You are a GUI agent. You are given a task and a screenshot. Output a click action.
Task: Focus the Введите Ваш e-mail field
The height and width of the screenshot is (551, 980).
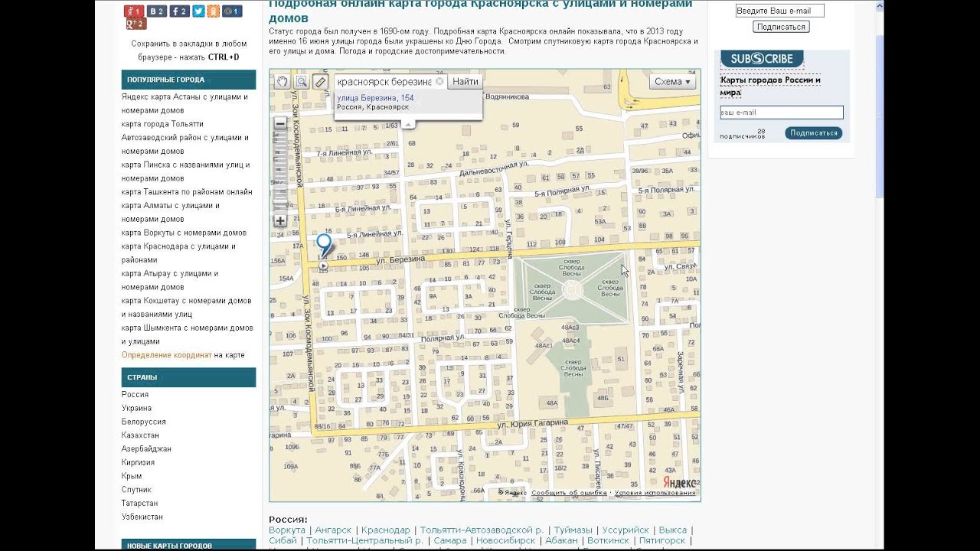[779, 11]
